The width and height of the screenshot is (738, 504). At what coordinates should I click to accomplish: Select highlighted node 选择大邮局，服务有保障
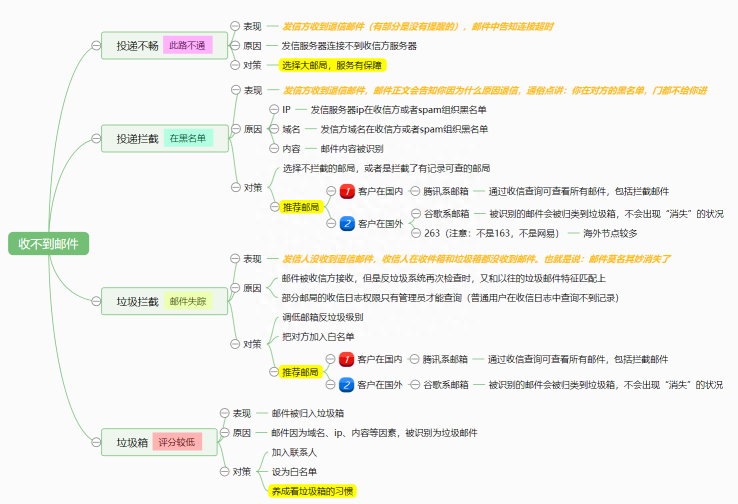click(332, 65)
